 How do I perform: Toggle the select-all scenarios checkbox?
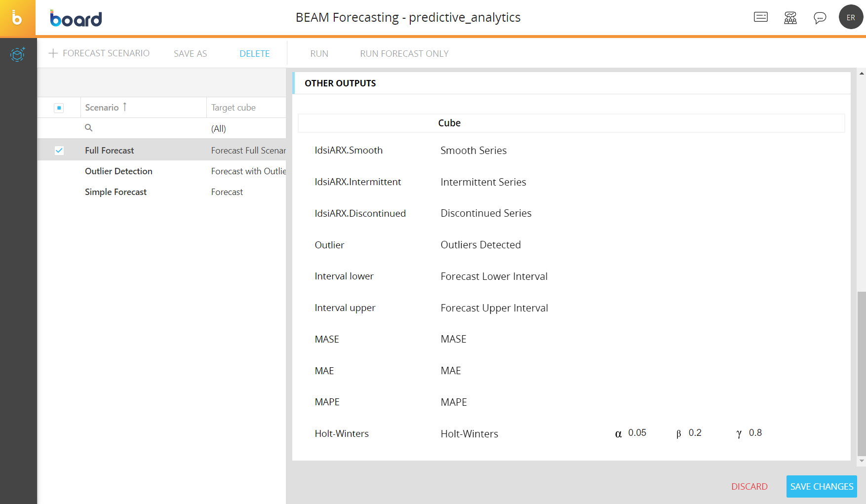tap(59, 108)
